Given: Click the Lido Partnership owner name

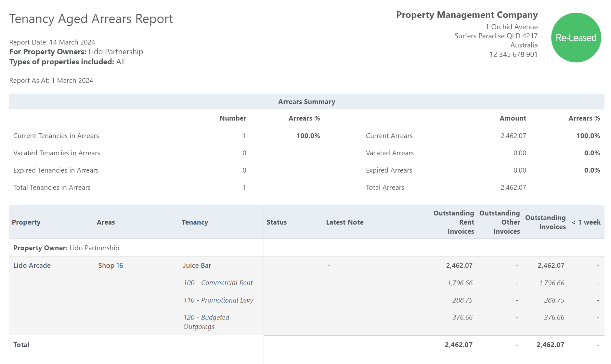Looking at the screenshot, I should pyautogui.click(x=94, y=248).
